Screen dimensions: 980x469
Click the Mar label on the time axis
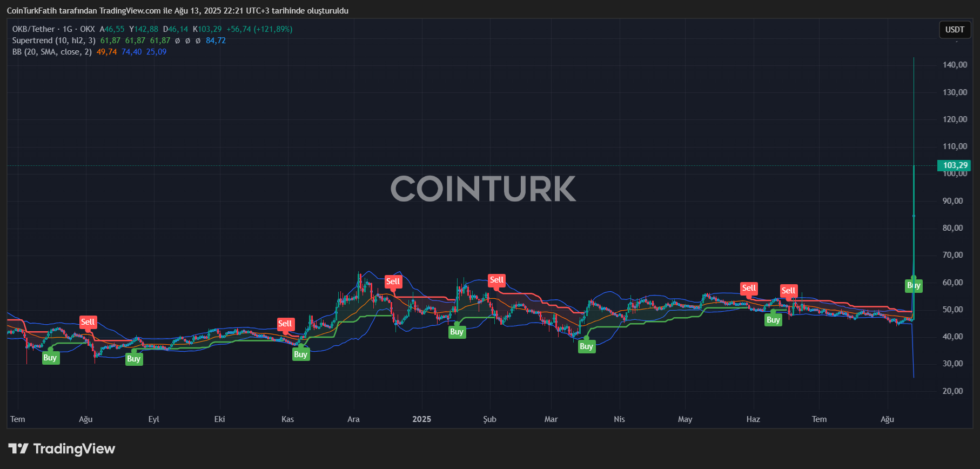click(551, 419)
